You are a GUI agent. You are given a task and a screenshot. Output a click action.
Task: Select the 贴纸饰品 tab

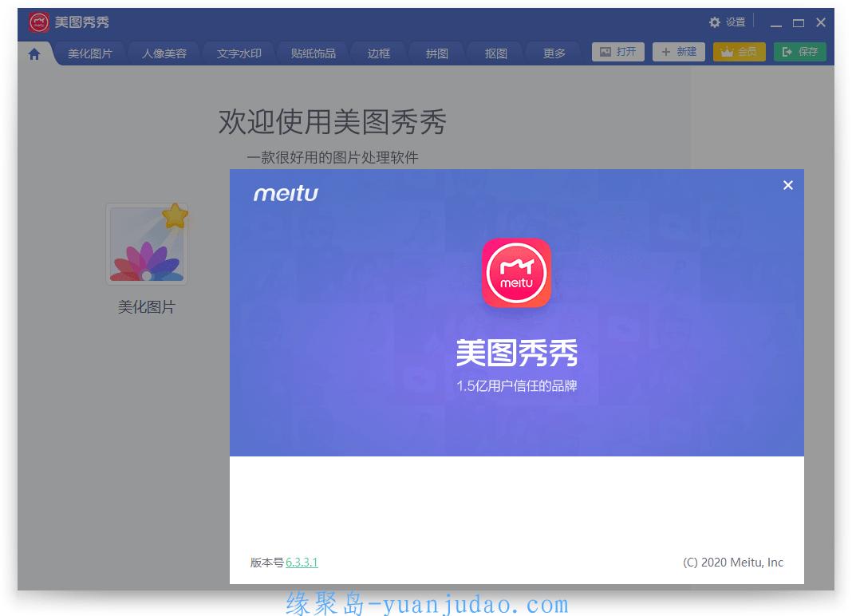pos(314,53)
